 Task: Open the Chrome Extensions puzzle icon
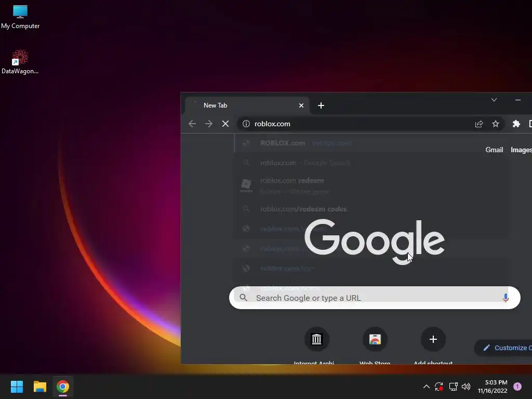516,124
